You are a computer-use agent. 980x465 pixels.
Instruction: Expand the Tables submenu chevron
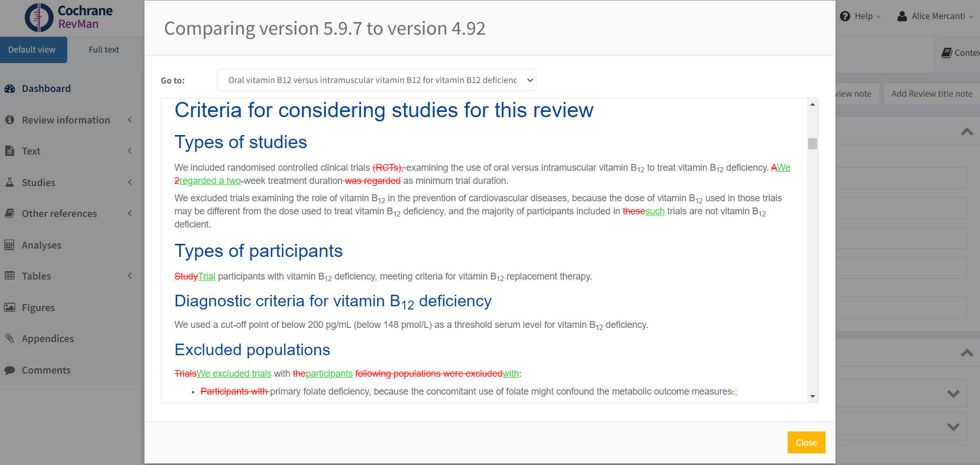click(x=130, y=276)
